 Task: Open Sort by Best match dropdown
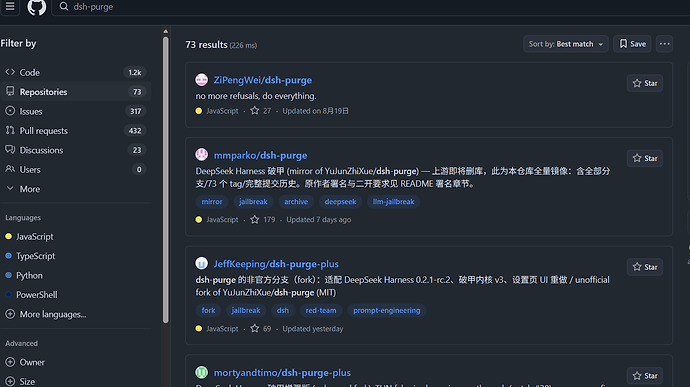pyautogui.click(x=565, y=44)
